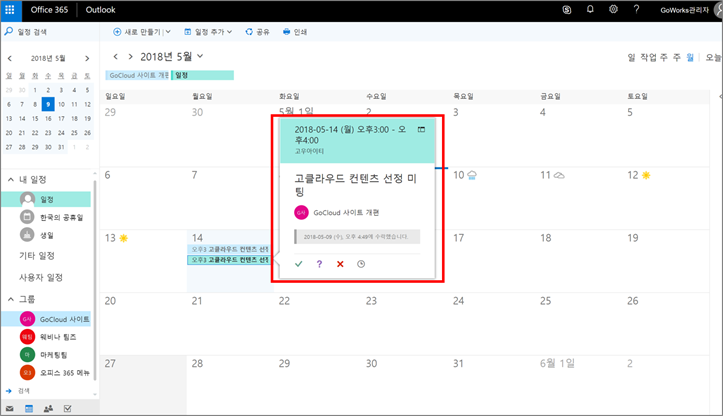The image size is (723, 416).
Task: Click the 인쇄 print button
Action: [x=295, y=32]
